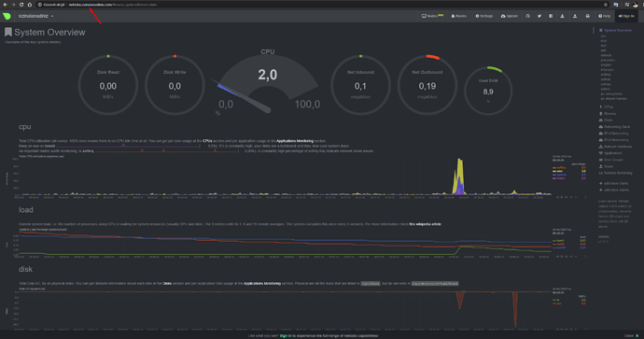The width and height of the screenshot is (644, 339).
Task: Open the GitHub icon in top navbar
Action: coord(527,16)
